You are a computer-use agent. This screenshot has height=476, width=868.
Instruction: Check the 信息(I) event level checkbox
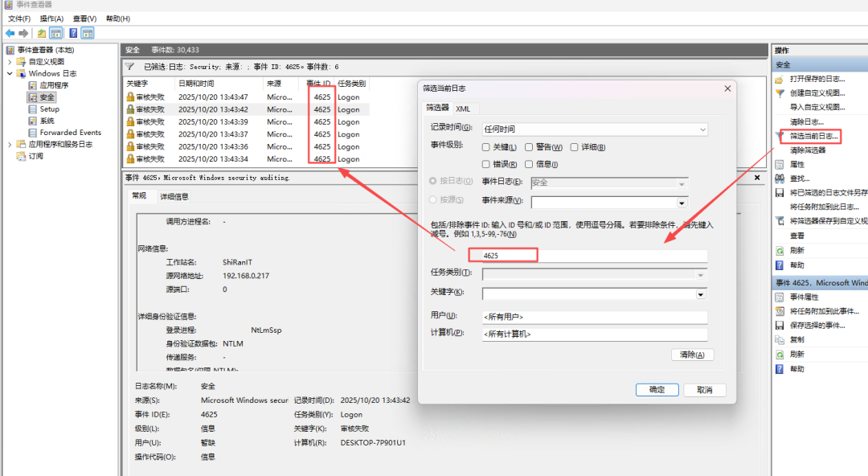click(529, 164)
